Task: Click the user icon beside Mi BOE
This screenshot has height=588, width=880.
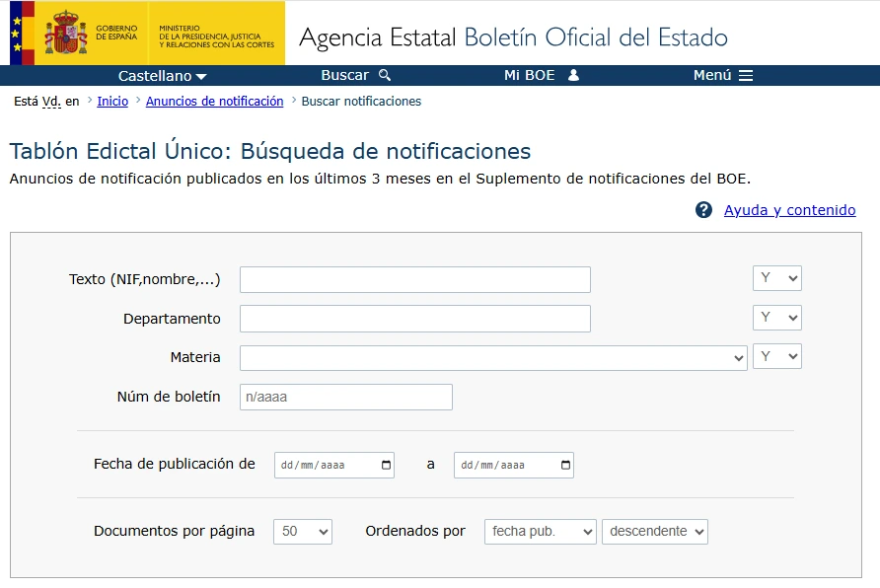Action: (x=573, y=75)
